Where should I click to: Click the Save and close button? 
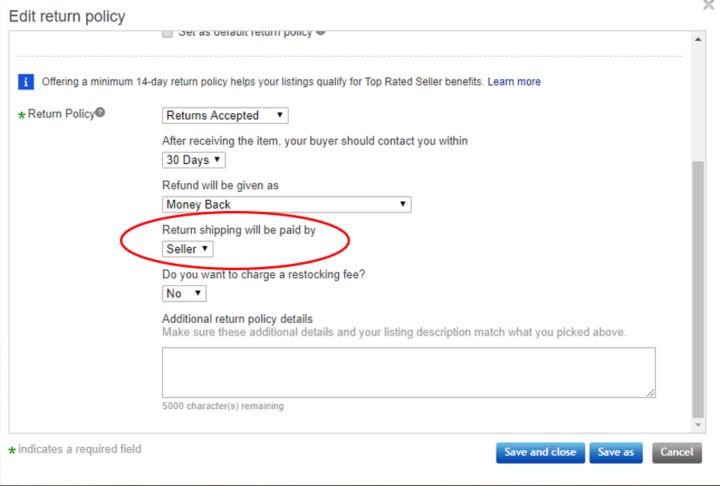click(540, 452)
